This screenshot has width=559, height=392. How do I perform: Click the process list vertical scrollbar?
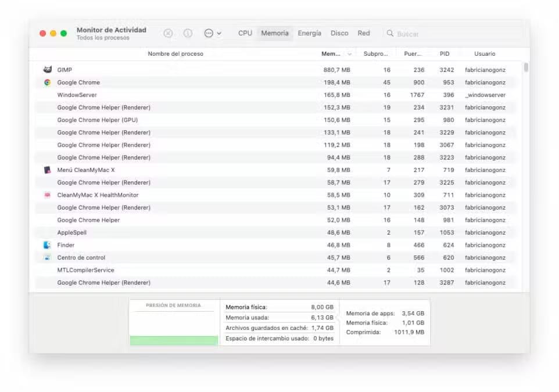[x=526, y=67]
